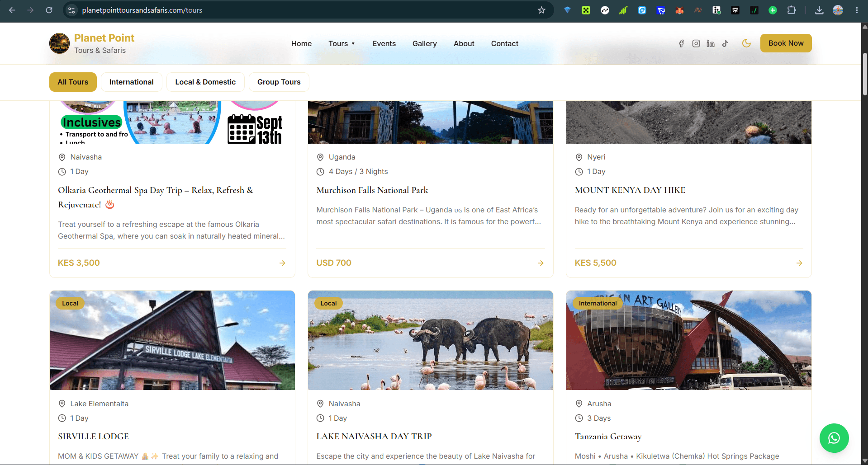The width and height of the screenshot is (868, 465).
Task: Open the Extensions puzzle icon
Action: tap(792, 10)
